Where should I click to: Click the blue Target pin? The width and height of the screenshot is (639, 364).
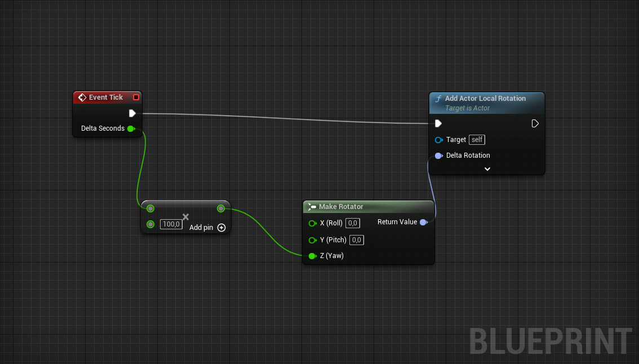(x=438, y=140)
